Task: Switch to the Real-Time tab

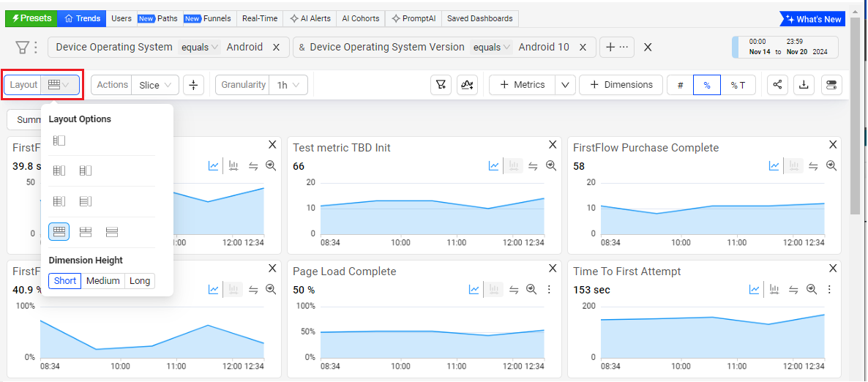Action: click(260, 18)
